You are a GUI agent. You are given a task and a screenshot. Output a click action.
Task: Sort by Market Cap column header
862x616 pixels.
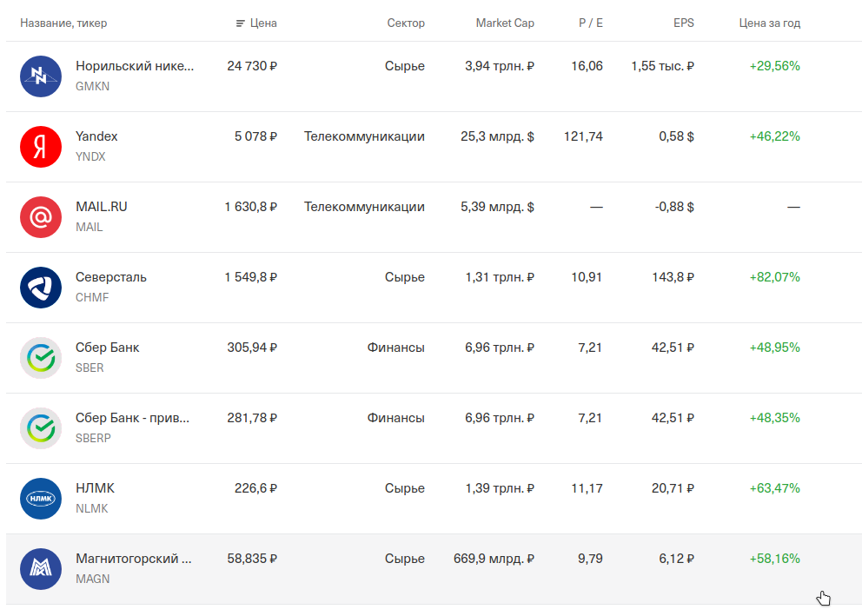pos(505,23)
